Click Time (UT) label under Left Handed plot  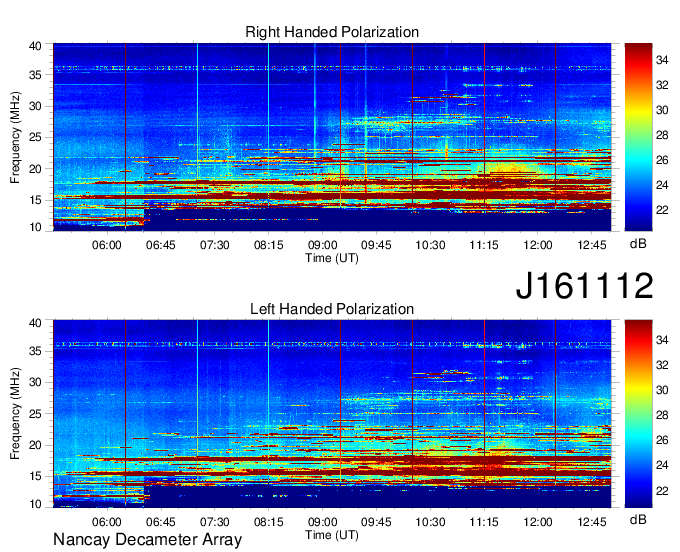332,535
